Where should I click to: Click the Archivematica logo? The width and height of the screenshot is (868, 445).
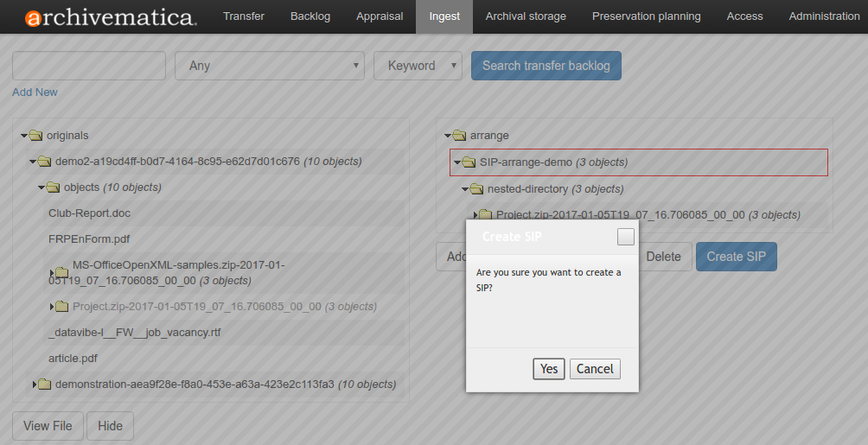(111, 17)
